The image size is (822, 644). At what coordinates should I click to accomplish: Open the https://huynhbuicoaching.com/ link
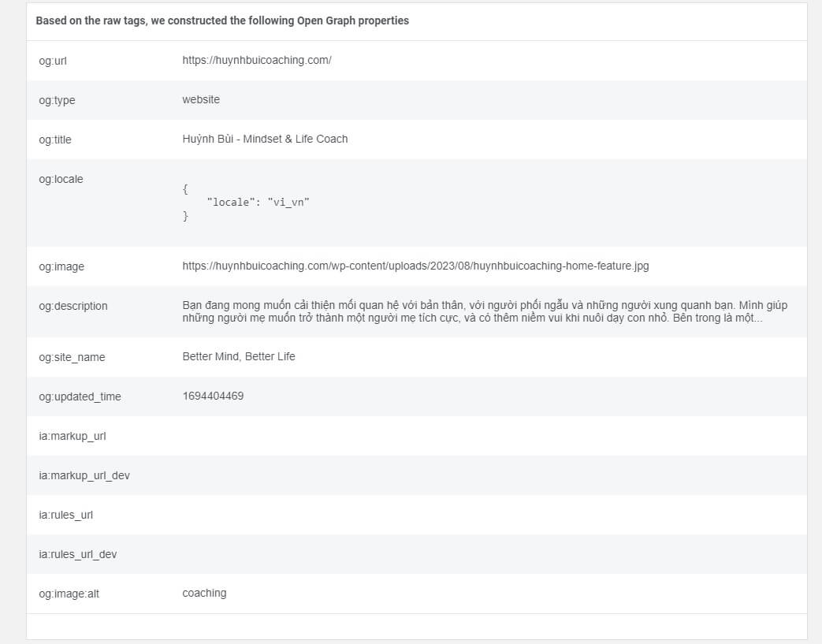pos(255,60)
